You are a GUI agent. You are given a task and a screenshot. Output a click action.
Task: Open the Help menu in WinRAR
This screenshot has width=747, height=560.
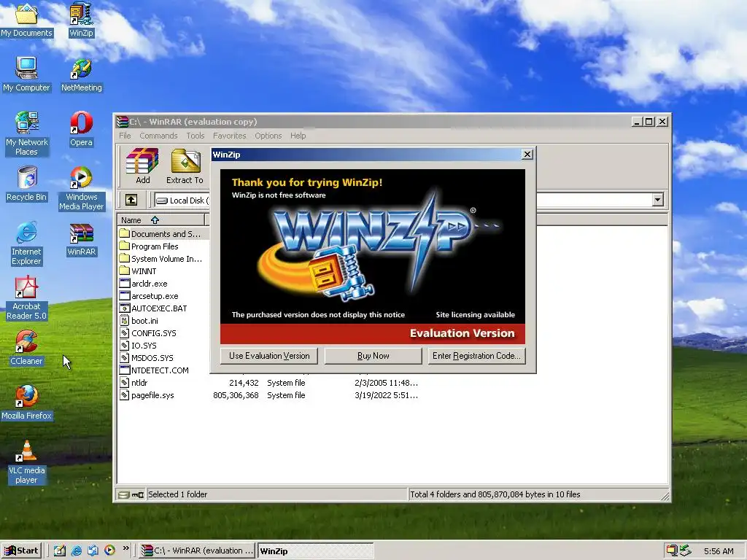[x=298, y=136]
